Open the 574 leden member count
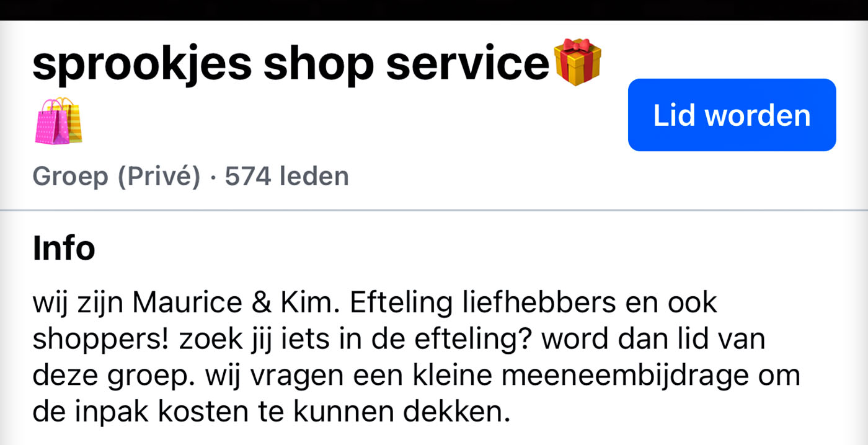This screenshot has height=445, width=868. tap(286, 177)
